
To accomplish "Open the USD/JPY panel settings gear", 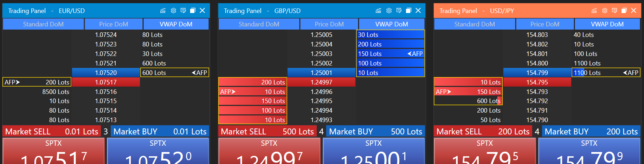I will tap(605, 11).
